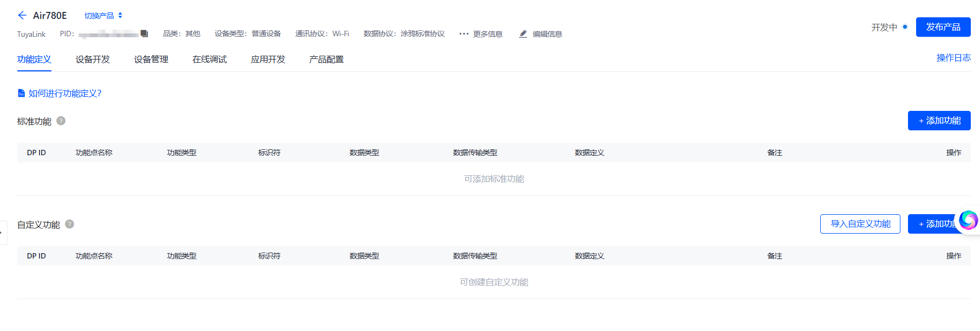
Task: Click the 可添加标准功能 placeholder text
Action: [494, 179]
